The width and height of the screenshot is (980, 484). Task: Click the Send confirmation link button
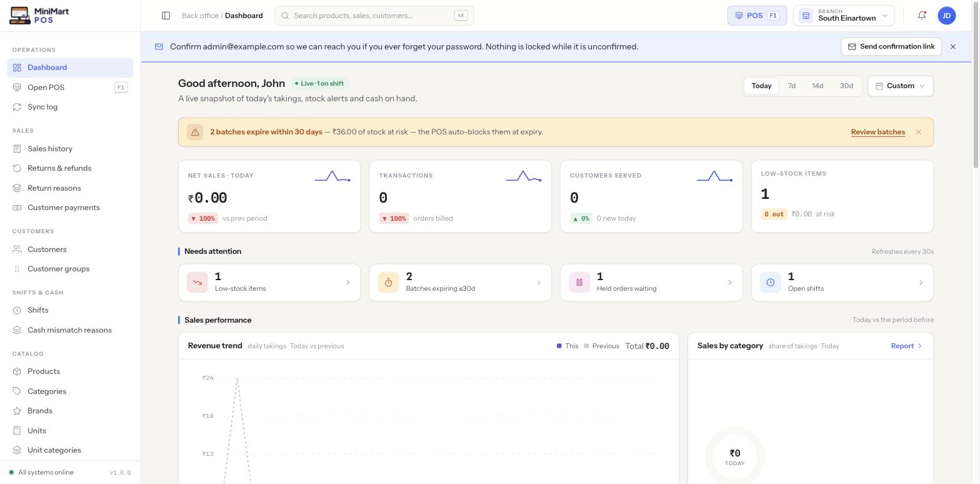(x=891, y=47)
